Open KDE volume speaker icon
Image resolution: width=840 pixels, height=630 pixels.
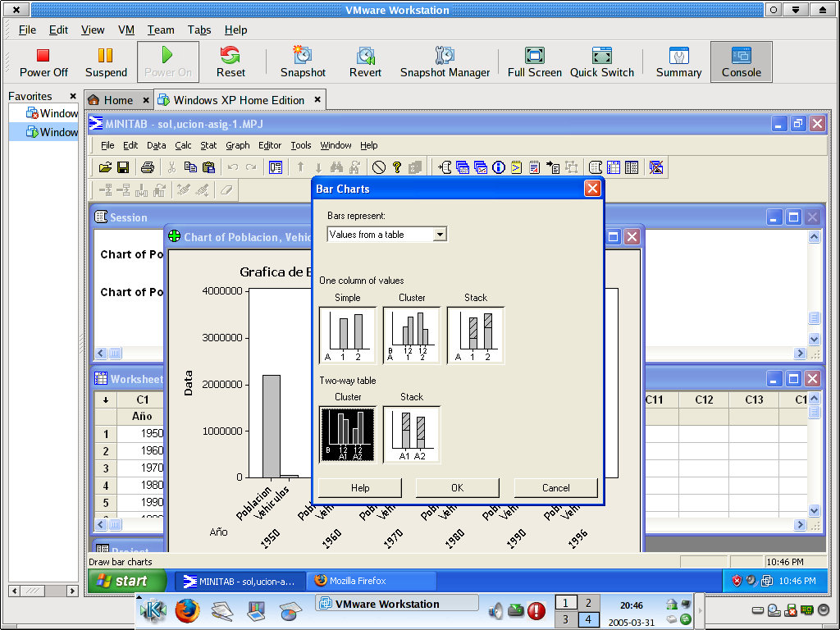click(496, 610)
